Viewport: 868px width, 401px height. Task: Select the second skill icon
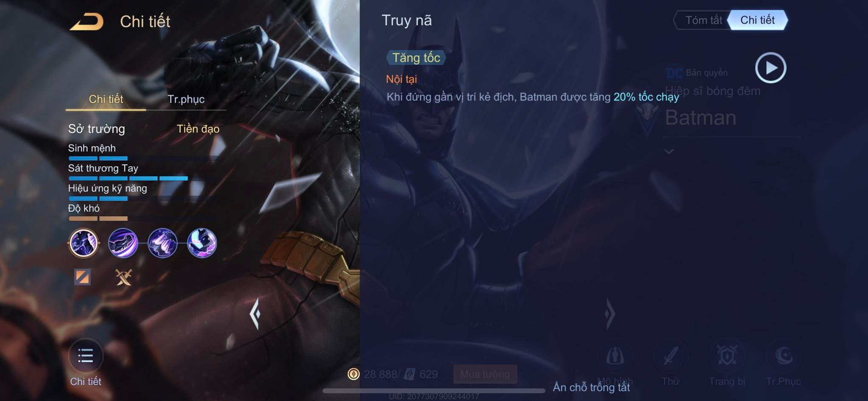(x=123, y=243)
